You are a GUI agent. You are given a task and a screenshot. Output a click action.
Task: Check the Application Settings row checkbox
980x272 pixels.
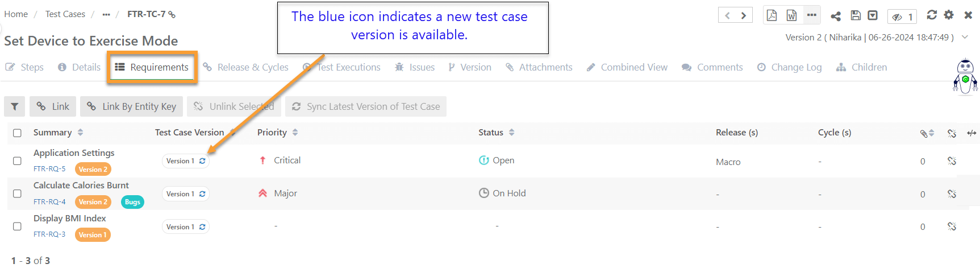(x=17, y=161)
